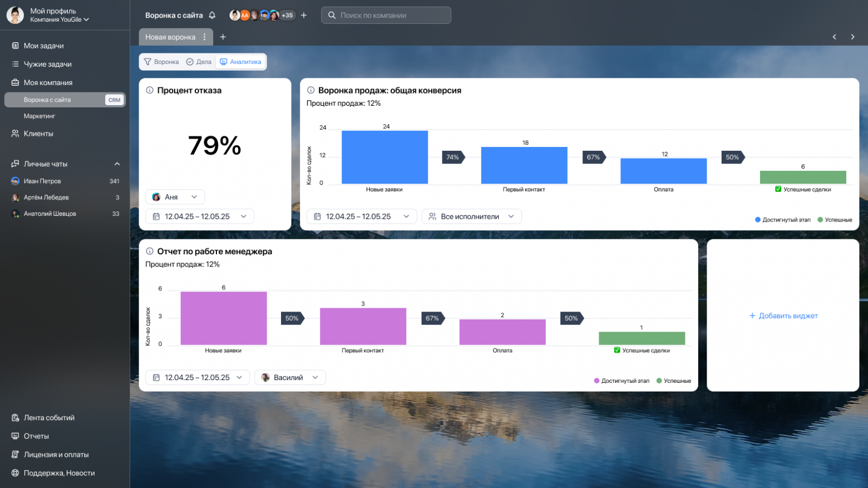This screenshot has height=488, width=868.
Task: Click the Поиск по компании search field
Action: click(x=386, y=16)
